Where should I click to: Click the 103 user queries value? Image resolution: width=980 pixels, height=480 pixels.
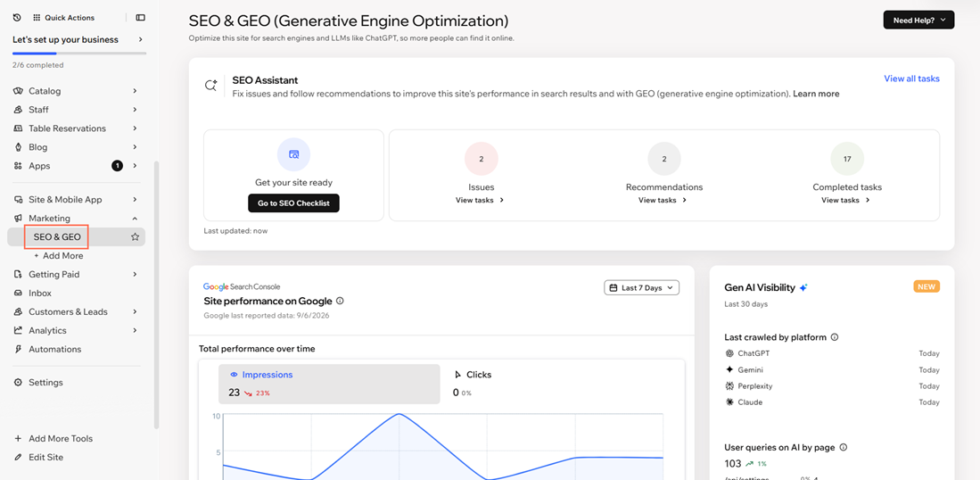(x=732, y=464)
